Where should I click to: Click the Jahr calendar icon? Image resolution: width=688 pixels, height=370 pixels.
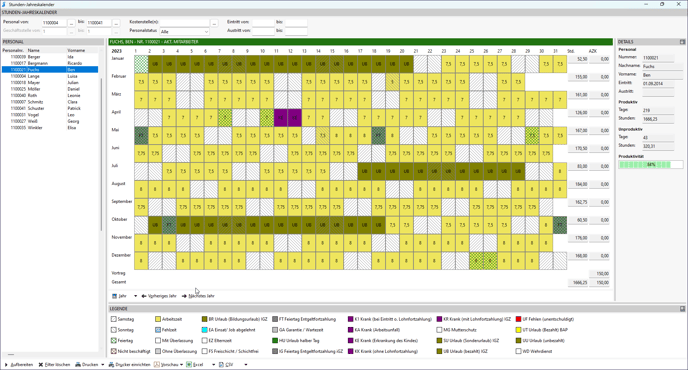(x=115, y=296)
